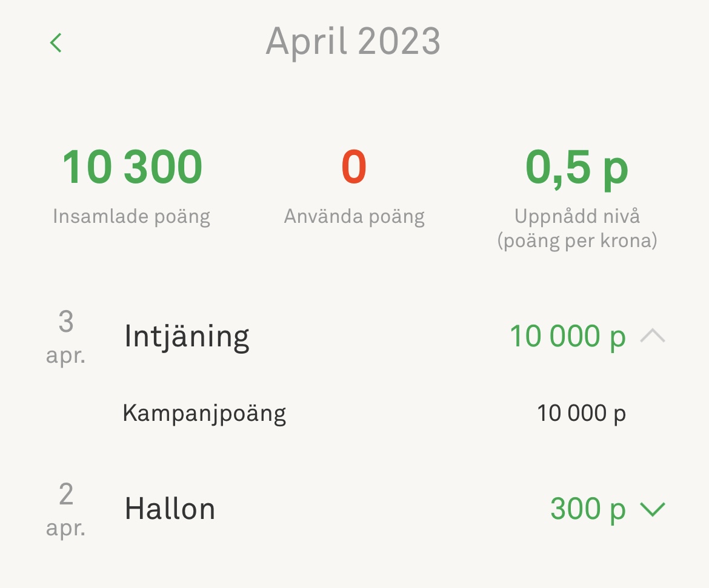
Task: Tap the black 10 000 p detail amount
Action: pyautogui.click(x=581, y=413)
